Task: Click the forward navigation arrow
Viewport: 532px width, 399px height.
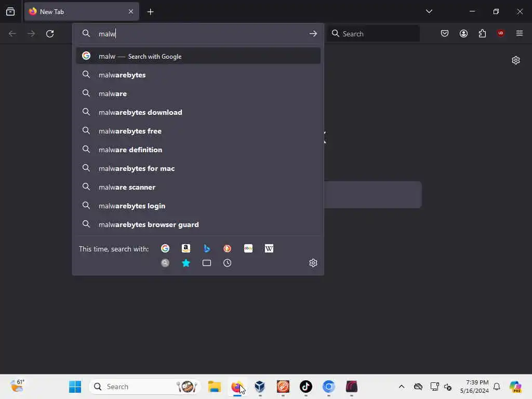Action: tap(31, 34)
